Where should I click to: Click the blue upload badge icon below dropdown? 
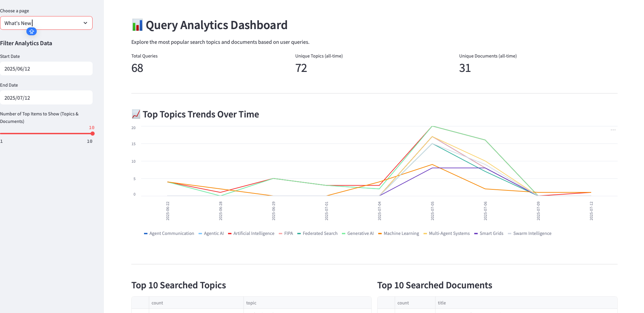point(32,32)
